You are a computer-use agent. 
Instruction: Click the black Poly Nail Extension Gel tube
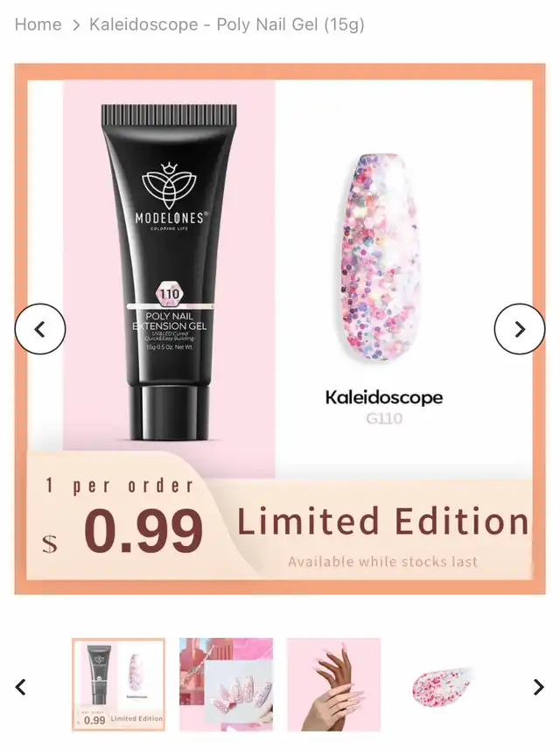click(x=169, y=272)
